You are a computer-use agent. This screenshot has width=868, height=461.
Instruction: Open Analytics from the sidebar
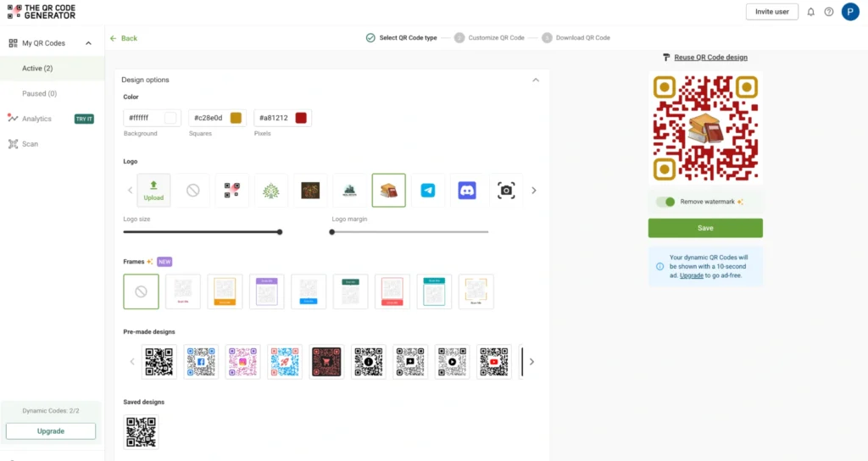click(x=36, y=119)
